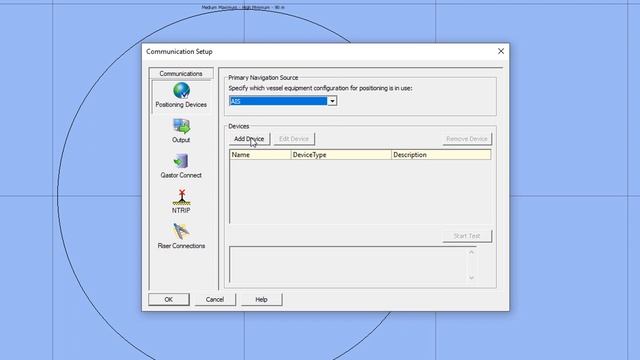The height and width of the screenshot is (360, 640).
Task: Click the test output scrollbar down arrow
Action: 471,278
